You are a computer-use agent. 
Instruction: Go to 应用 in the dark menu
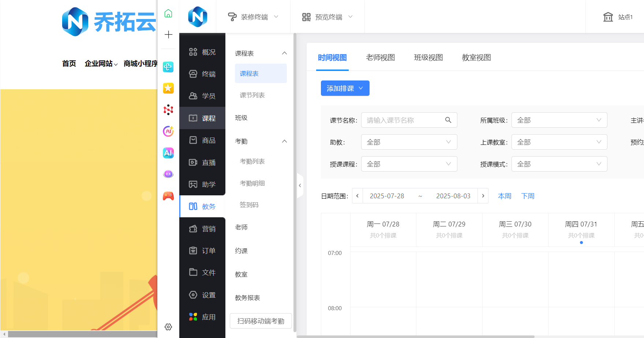click(x=202, y=317)
